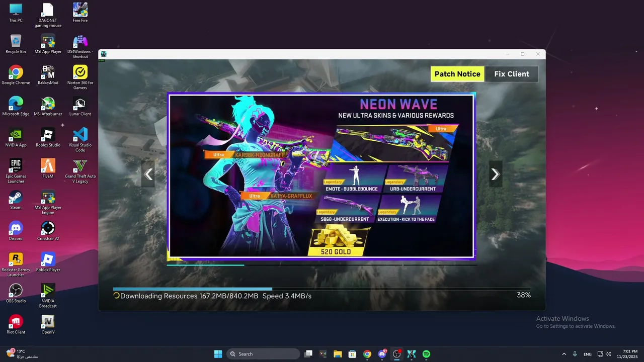
Task: Launch OBS Studio from desktop
Action: coord(16,294)
